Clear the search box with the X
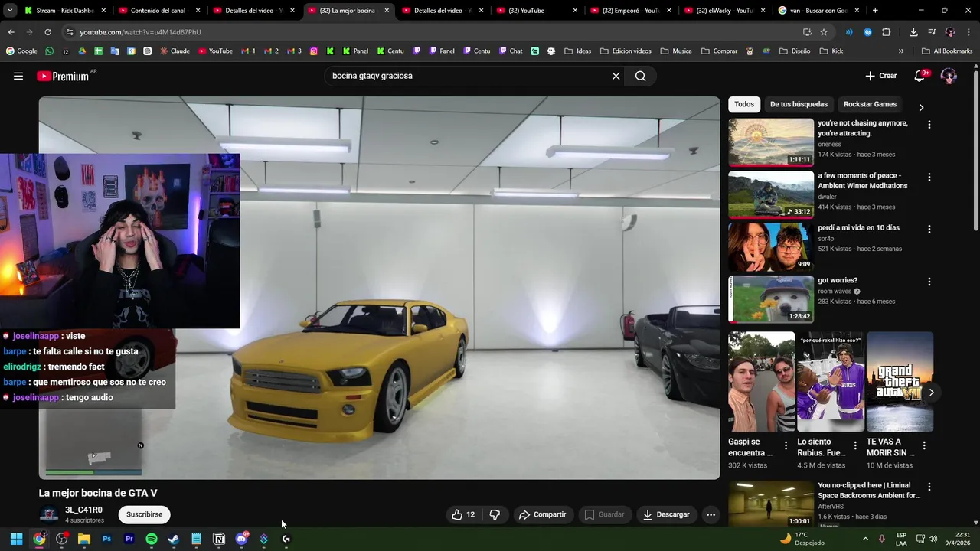This screenshot has height=551, width=980. pos(616,76)
